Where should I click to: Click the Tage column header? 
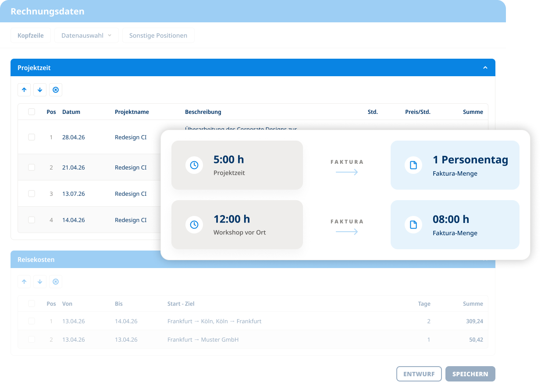pos(424,304)
